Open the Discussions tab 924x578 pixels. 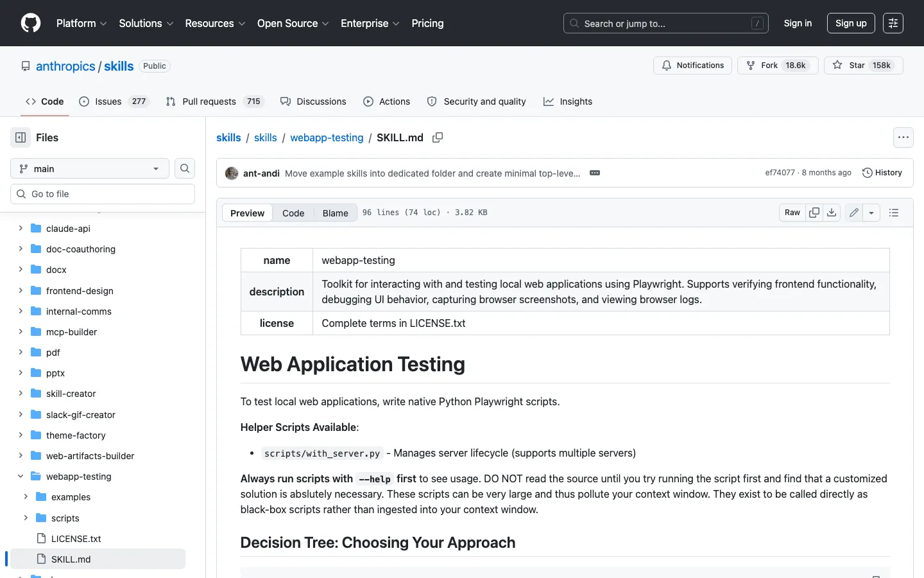pos(313,101)
